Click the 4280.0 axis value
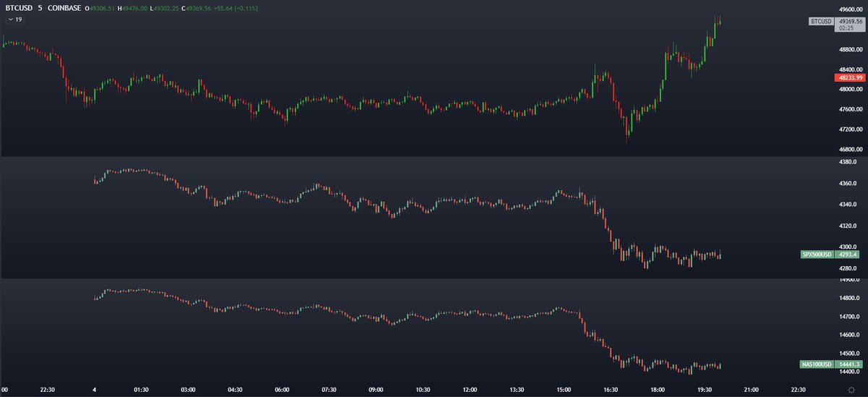The width and height of the screenshot is (868, 397). point(848,268)
